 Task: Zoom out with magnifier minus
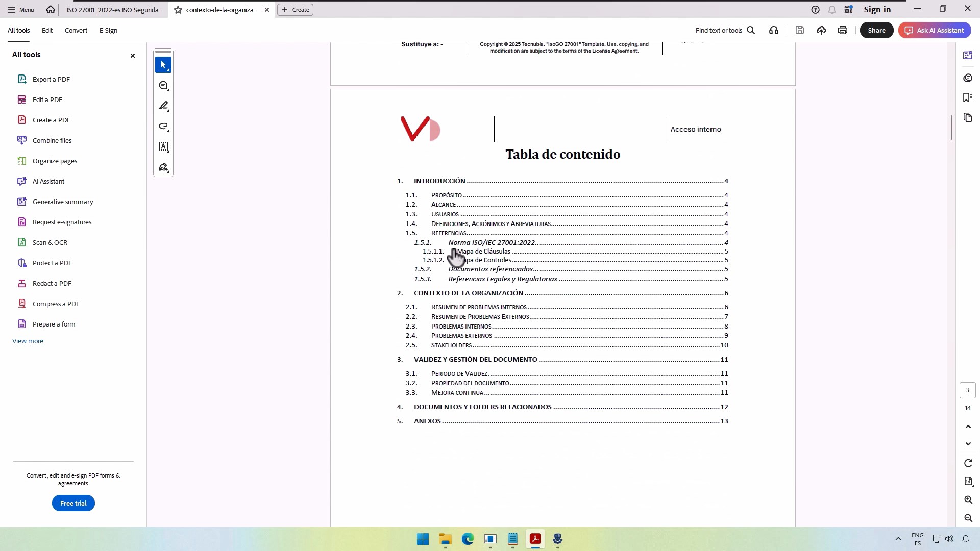tap(968, 518)
